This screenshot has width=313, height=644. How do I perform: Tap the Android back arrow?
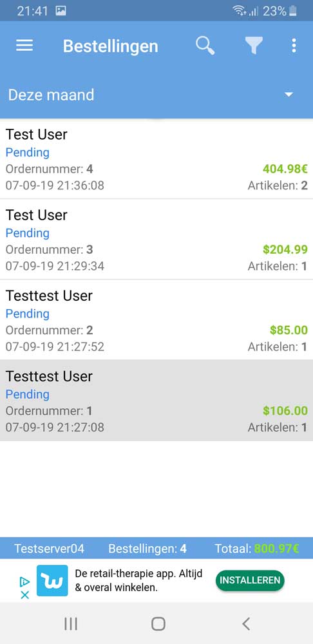point(246,624)
